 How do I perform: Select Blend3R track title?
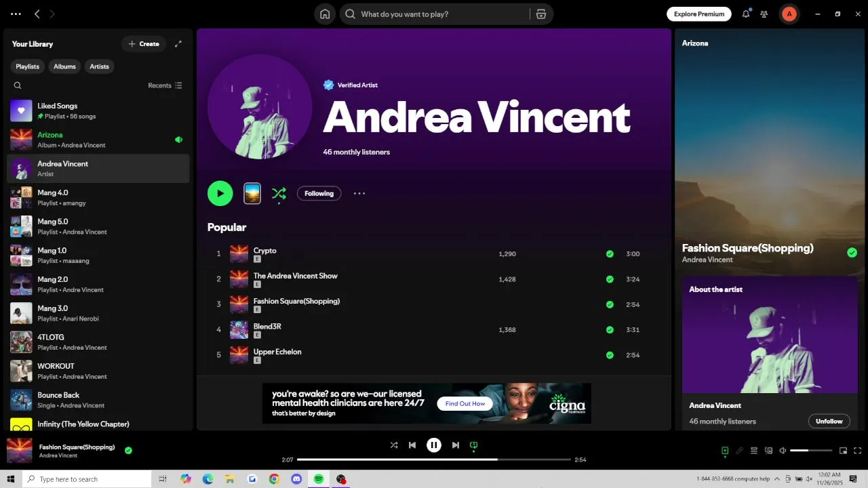pos(267,327)
